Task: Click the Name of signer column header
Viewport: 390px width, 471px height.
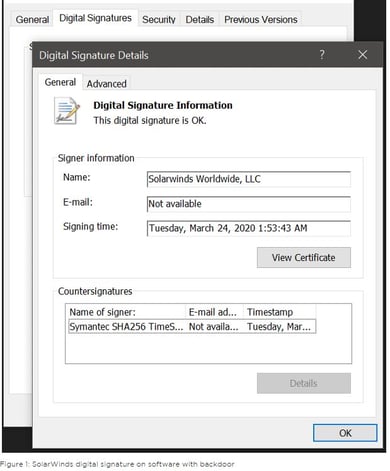Action: [x=126, y=312]
